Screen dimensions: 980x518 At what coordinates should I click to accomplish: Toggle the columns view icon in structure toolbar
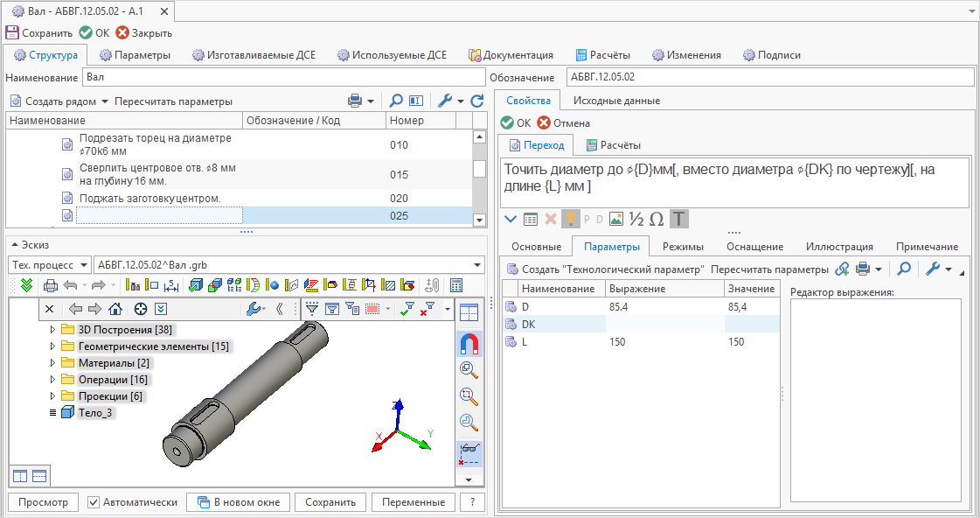point(416,101)
